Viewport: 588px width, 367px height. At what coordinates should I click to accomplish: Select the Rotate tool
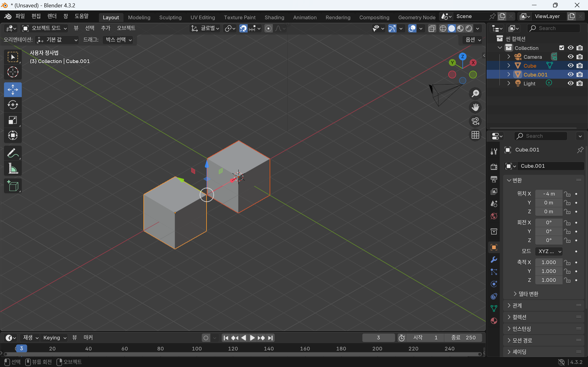click(13, 105)
